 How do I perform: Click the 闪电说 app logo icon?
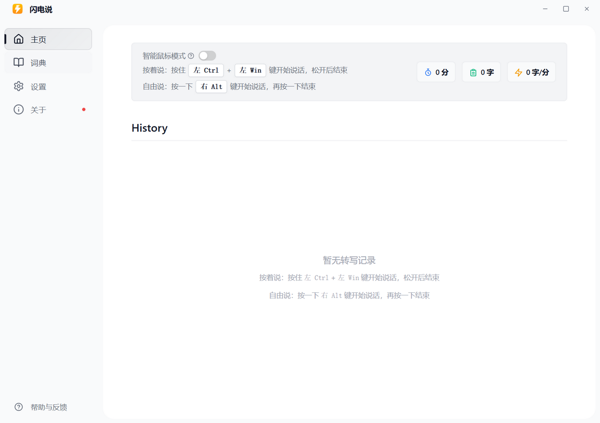[x=17, y=9]
